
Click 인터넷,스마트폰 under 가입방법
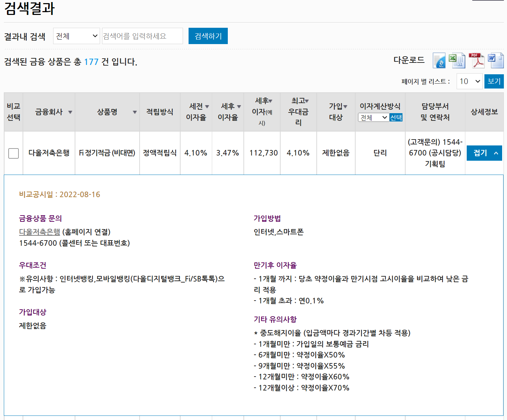click(279, 232)
